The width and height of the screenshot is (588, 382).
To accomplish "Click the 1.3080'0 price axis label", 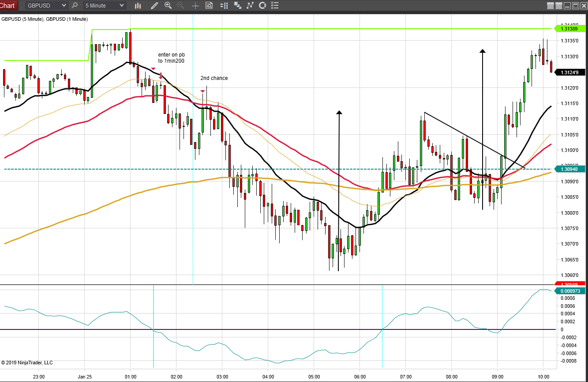I will pyautogui.click(x=569, y=213).
